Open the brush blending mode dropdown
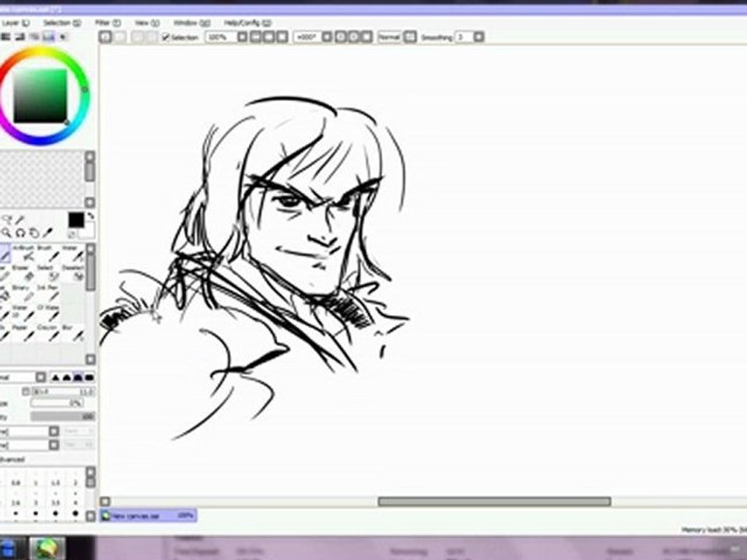 pos(41,378)
